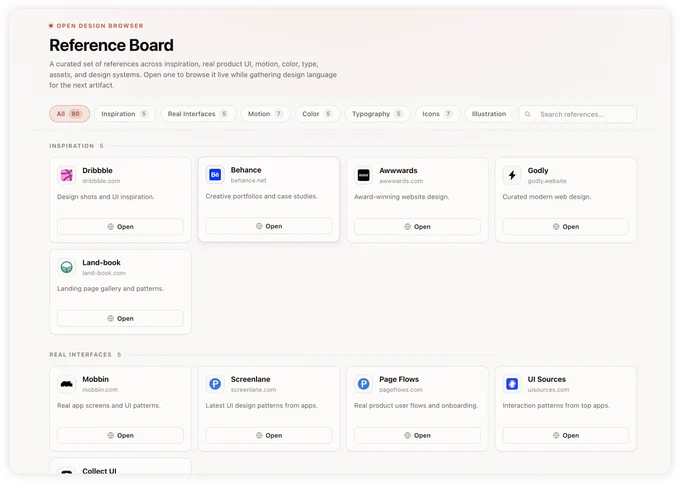Filter by Color category
680x483 pixels.
[x=317, y=114]
